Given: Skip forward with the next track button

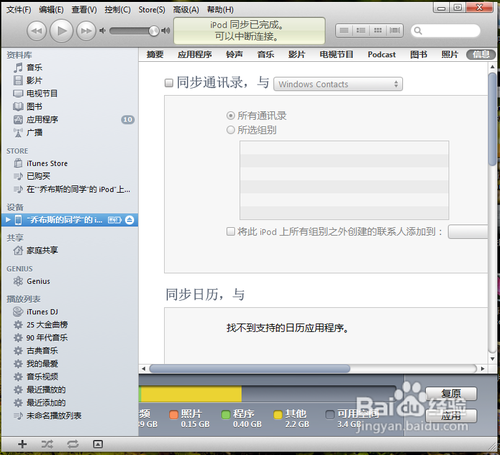Looking at the screenshot, I should click(x=86, y=31).
